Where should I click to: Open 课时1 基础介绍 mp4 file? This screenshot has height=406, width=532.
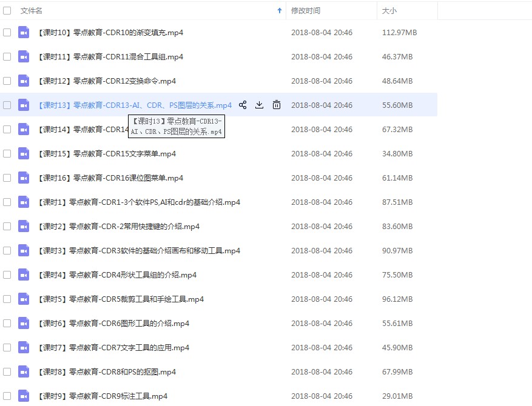139,202
